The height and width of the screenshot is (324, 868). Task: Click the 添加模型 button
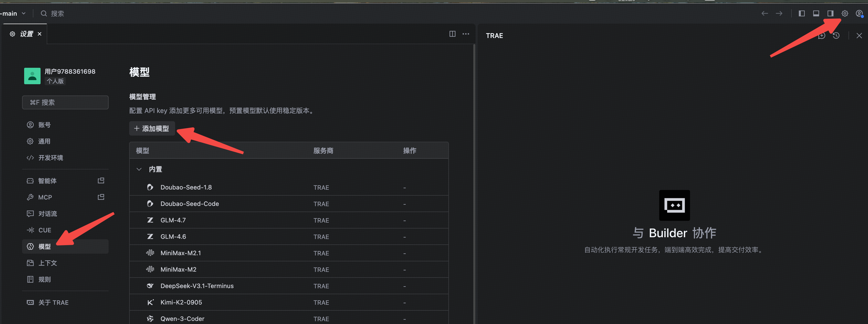coord(152,128)
